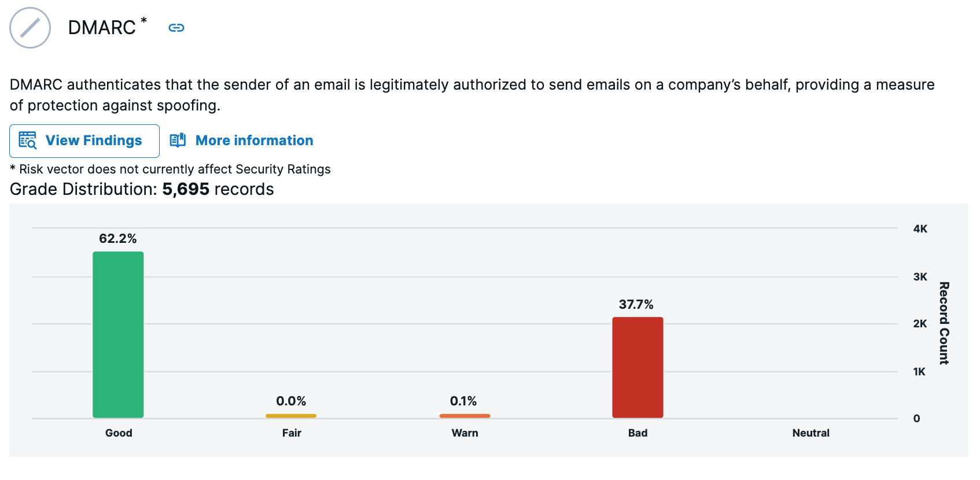Copy the DMARC permalink chain icon

point(176,28)
